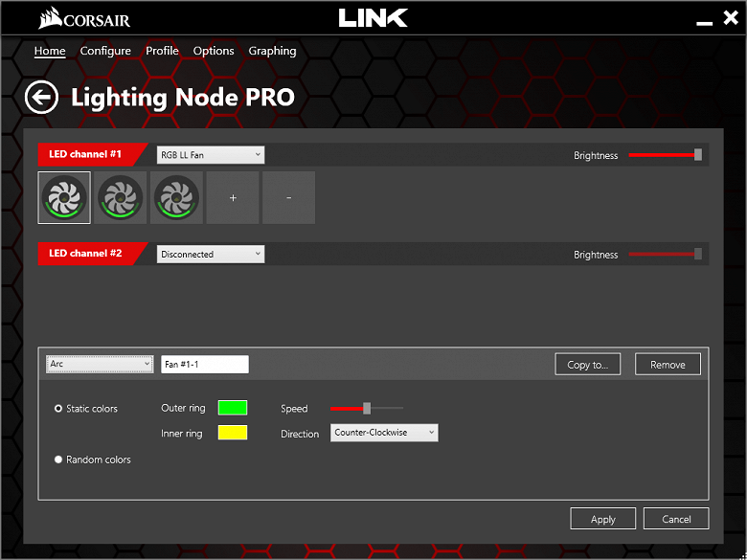Minimize the Corsair Link window
747x560 pixels.
(x=704, y=22)
